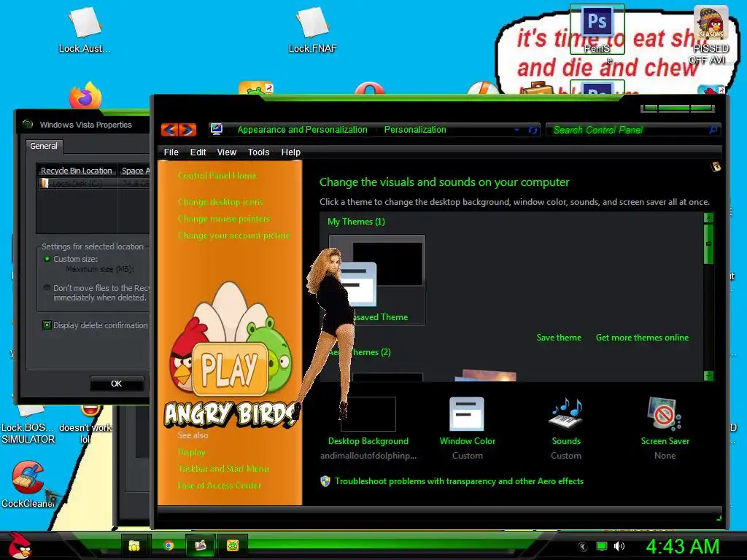
Task: Select Lock.BOS SIMULATOR desktop icon
Action: (x=28, y=425)
